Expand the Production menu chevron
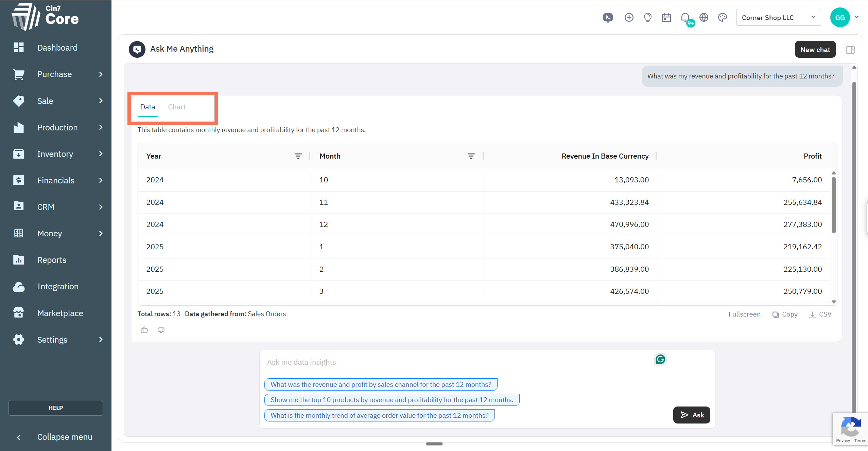868x451 pixels. 101,127
